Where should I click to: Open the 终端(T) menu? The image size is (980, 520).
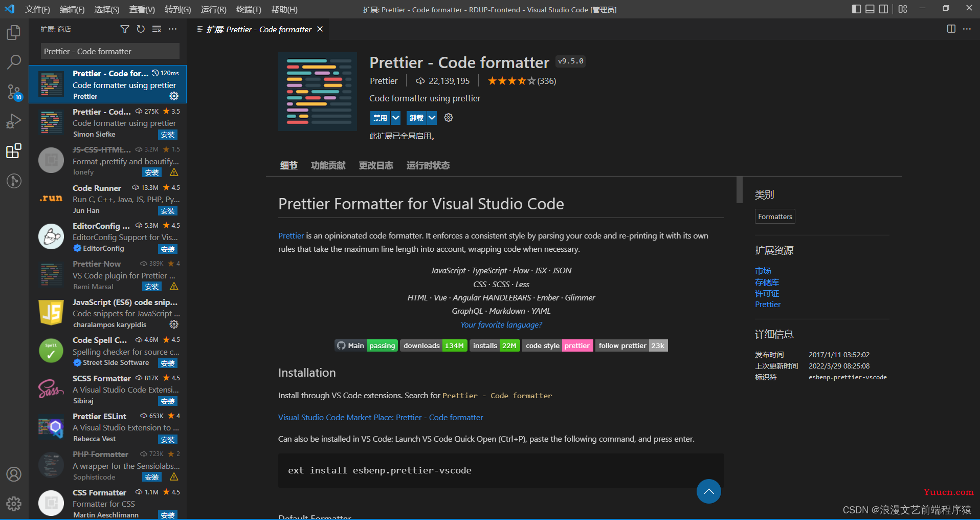click(x=249, y=10)
